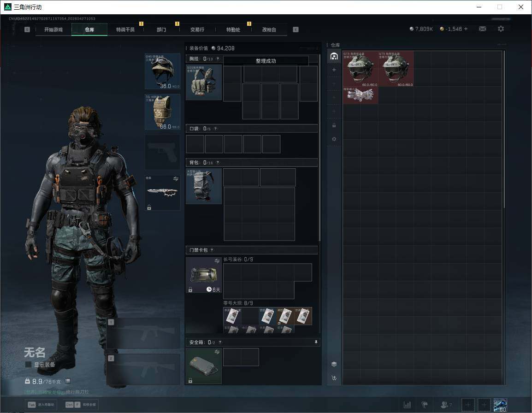Select the equipped body armor slot 66.0
The width and height of the screenshot is (532, 413).
click(x=163, y=112)
